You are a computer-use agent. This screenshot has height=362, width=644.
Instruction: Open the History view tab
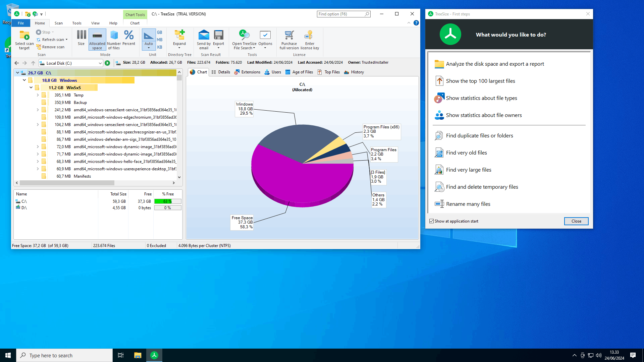tap(354, 72)
